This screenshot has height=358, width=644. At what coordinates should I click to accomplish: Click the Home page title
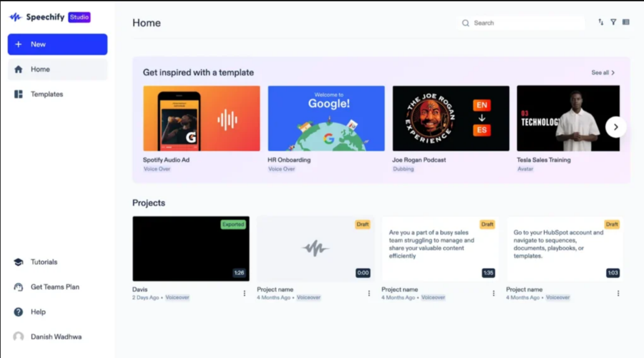146,23
